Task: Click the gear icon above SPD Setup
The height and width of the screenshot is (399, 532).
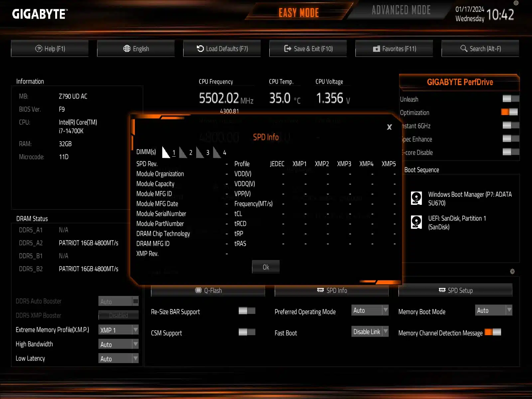Action: 512,271
